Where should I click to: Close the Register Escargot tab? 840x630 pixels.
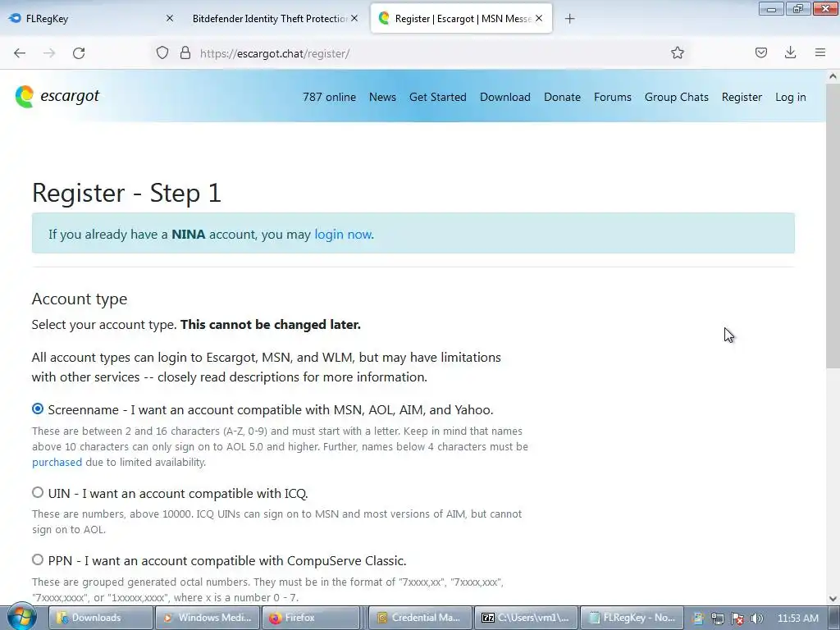click(x=539, y=18)
